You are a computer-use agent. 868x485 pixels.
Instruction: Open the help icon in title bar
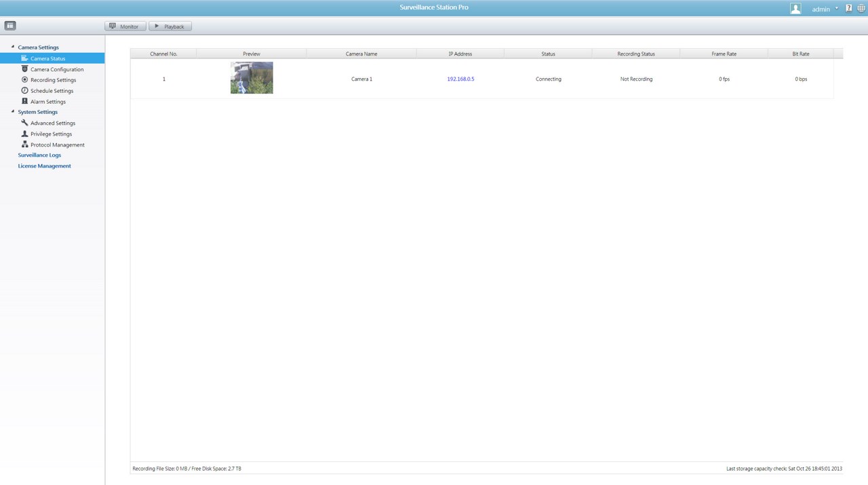click(848, 8)
